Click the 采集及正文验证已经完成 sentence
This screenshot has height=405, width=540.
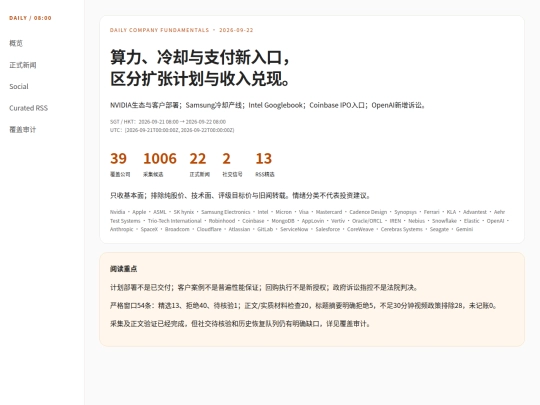pos(240,324)
